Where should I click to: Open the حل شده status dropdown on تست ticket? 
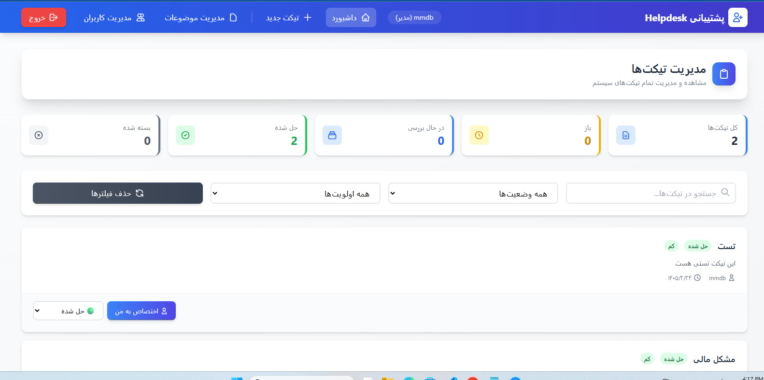pos(68,311)
